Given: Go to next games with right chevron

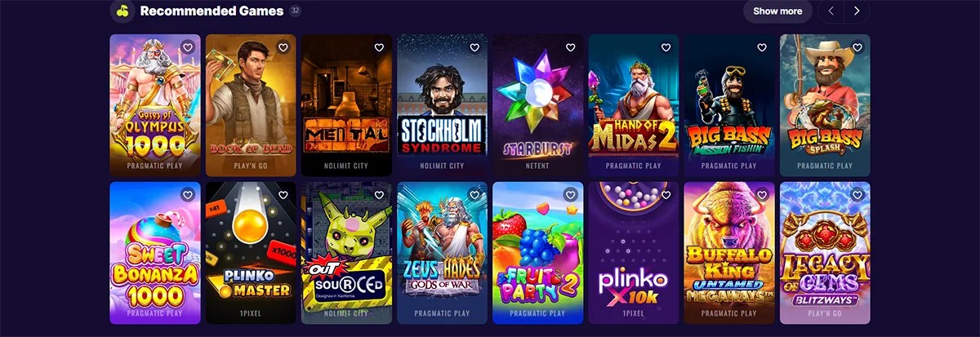Looking at the screenshot, I should coord(857,11).
